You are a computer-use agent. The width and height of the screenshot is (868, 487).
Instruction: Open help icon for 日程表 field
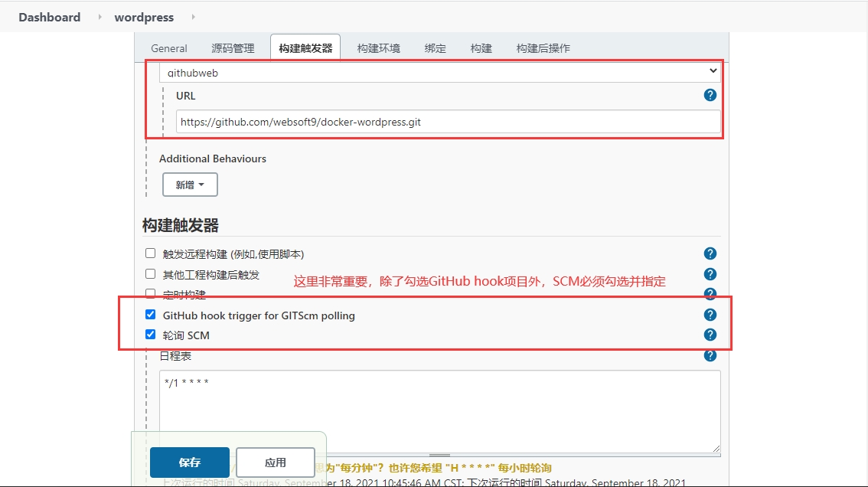coord(710,355)
